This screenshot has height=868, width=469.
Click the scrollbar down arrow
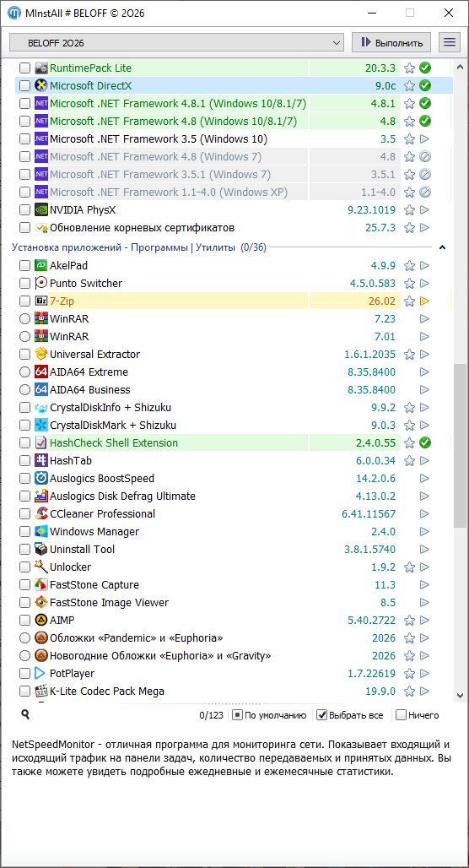pyautogui.click(x=460, y=695)
